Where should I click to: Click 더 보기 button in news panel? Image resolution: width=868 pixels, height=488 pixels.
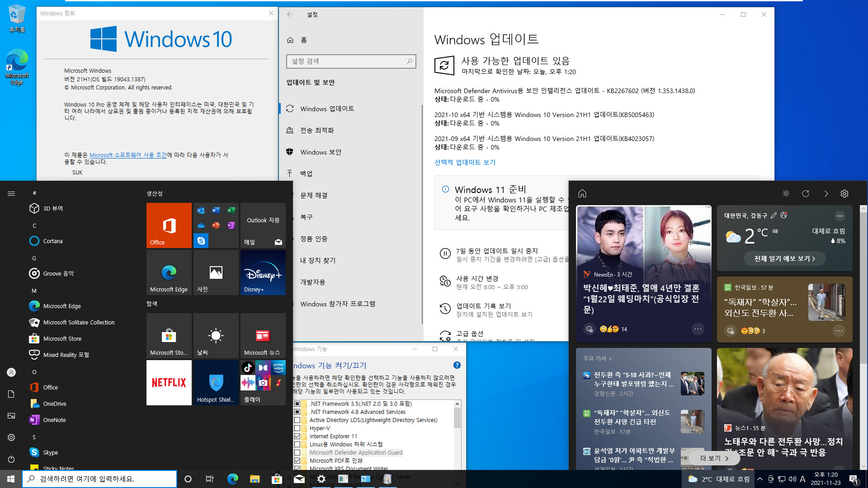[714, 458]
